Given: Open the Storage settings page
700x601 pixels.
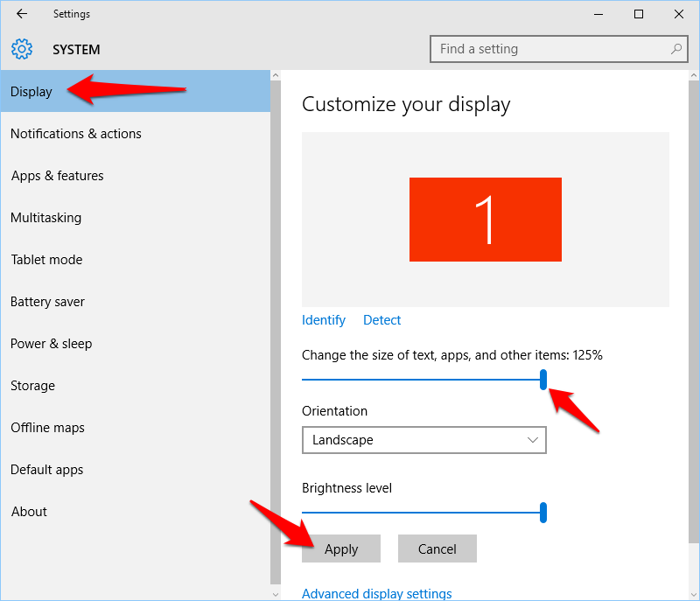Looking at the screenshot, I should click(x=136, y=386).
